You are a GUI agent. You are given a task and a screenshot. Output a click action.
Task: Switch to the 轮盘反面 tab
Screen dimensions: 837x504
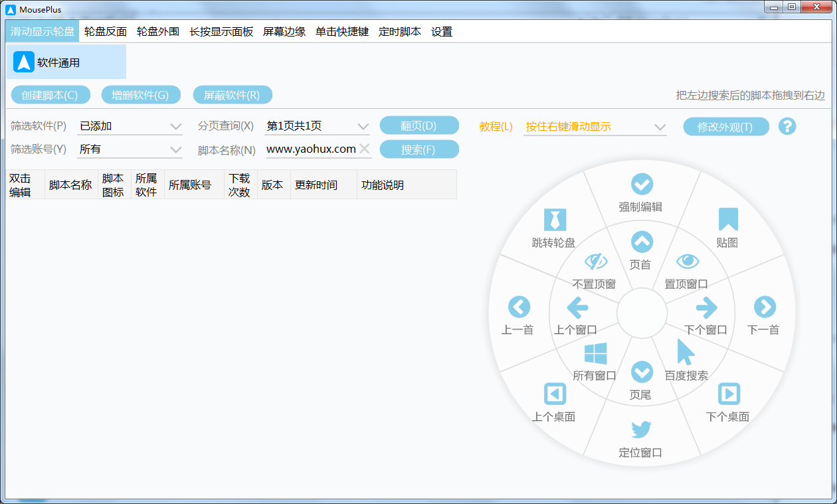tap(106, 31)
